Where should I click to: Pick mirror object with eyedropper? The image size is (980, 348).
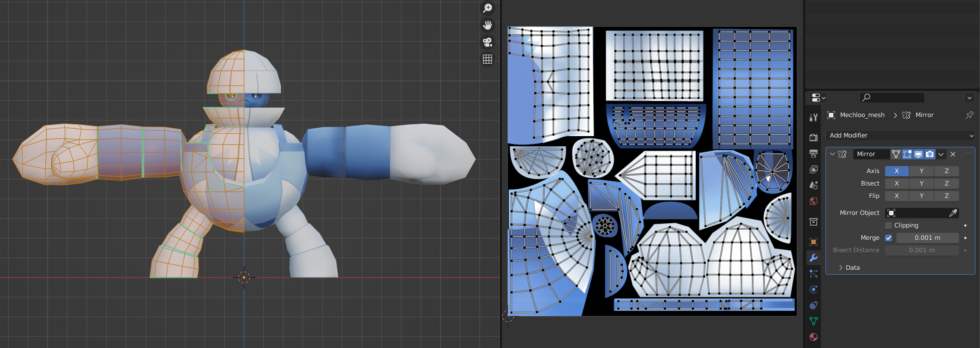point(953,213)
